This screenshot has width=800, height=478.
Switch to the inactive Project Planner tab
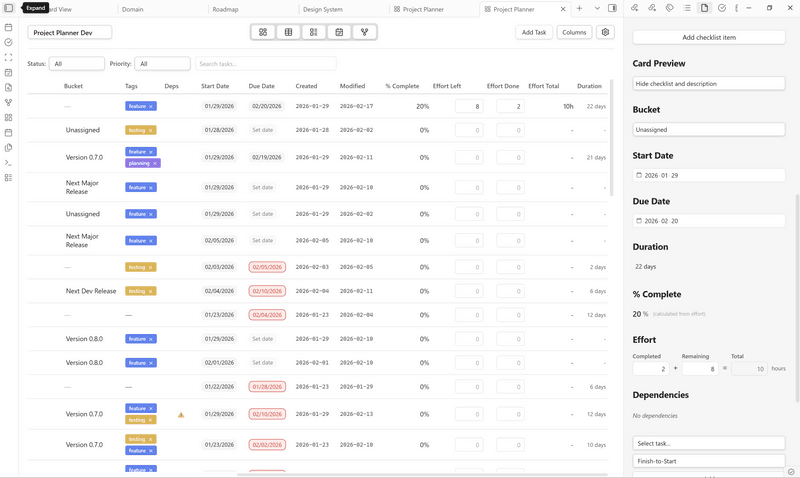tap(423, 9)
